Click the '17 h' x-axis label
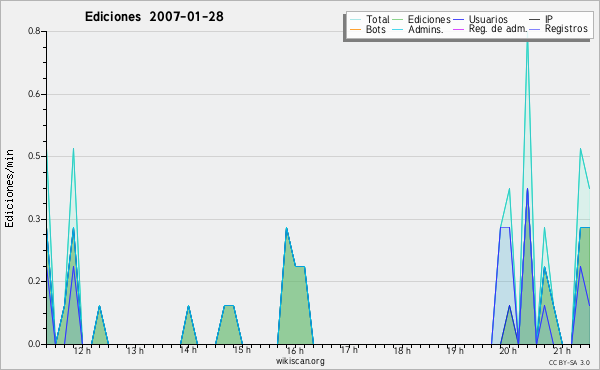The height and width of the screenshot is (370, 600). pos(349,350)
